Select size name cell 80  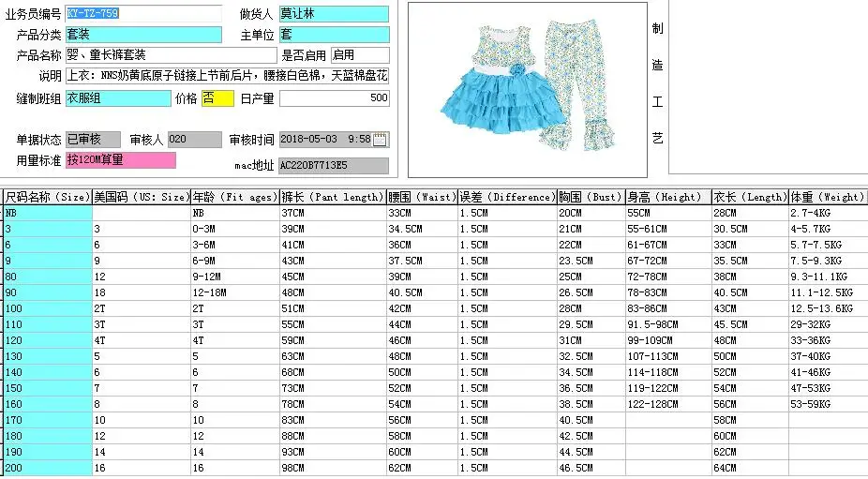click(48, 277)
